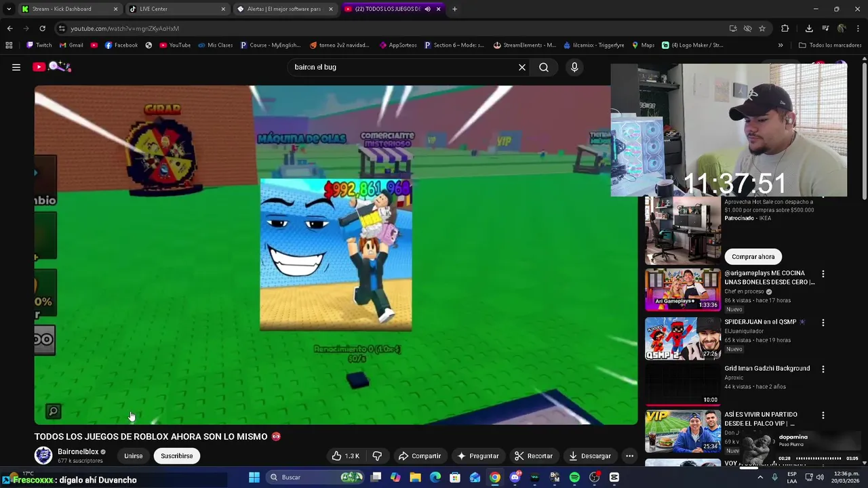This screenshot has height=488, width=868.
Task: Share video with Compartir button
Action: [419, 456]
